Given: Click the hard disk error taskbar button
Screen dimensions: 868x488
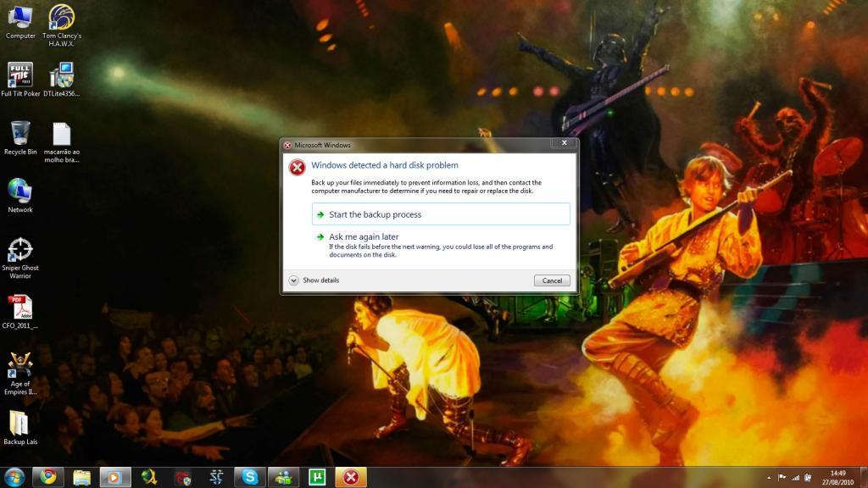Looking at the screenshot, I should pos(351,477).
